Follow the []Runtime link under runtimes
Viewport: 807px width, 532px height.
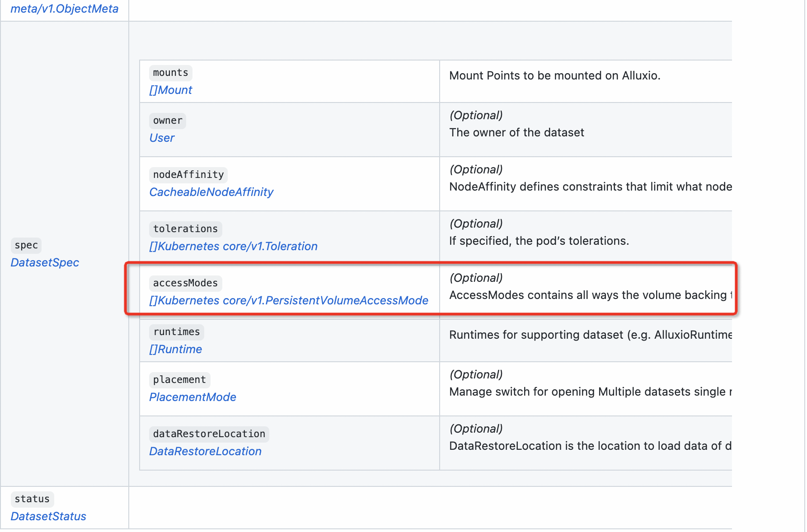click(175, 349)
